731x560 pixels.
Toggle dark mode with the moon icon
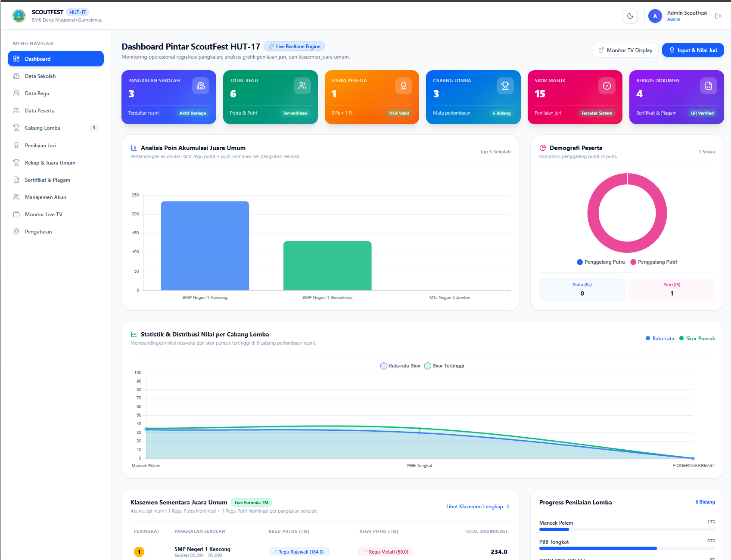click(630, 16)
